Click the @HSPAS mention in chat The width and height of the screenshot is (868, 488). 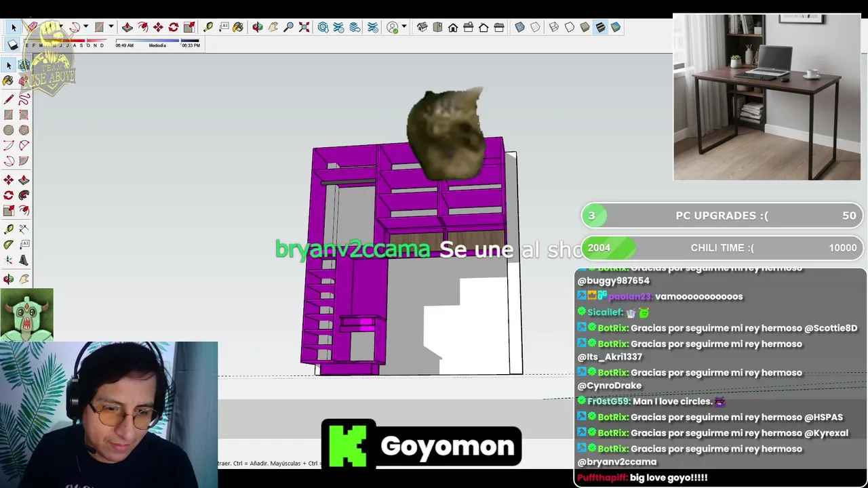[x=823, y=418]
